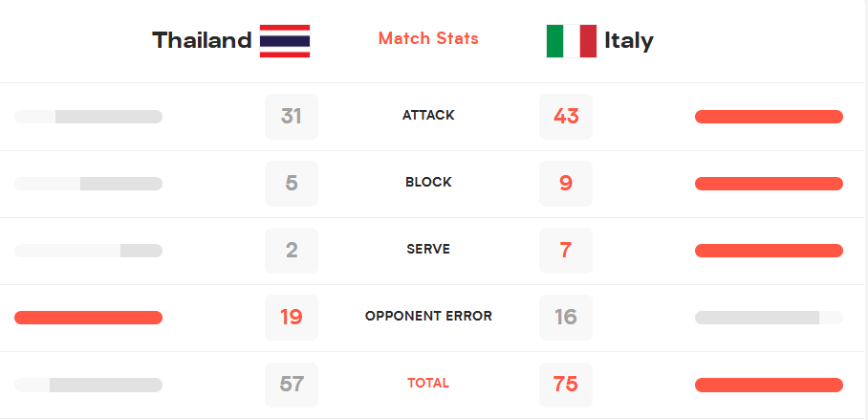This screenshot has height=420, width=868.
Task: Open the Match Stats tab label
Action: (428, 38)
